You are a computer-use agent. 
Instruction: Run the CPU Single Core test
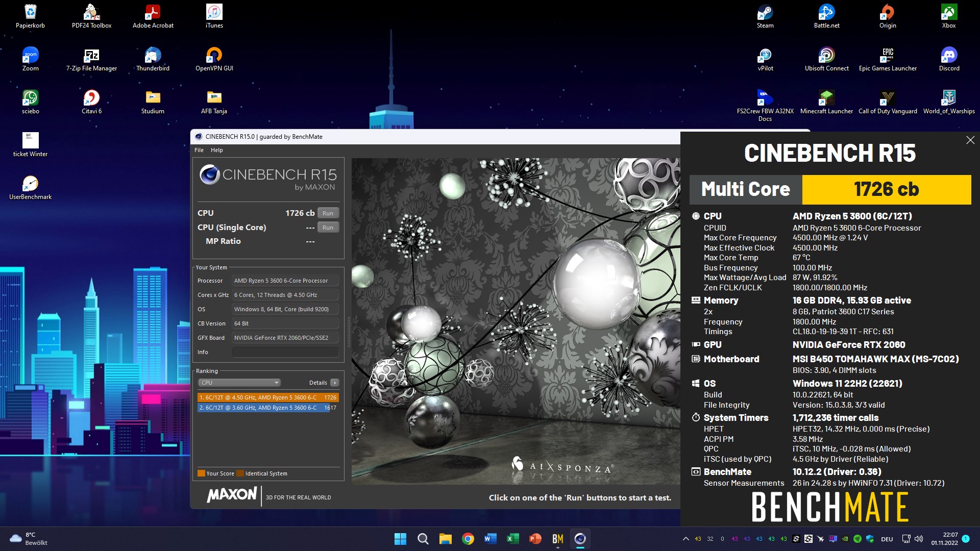pos(328,228)
